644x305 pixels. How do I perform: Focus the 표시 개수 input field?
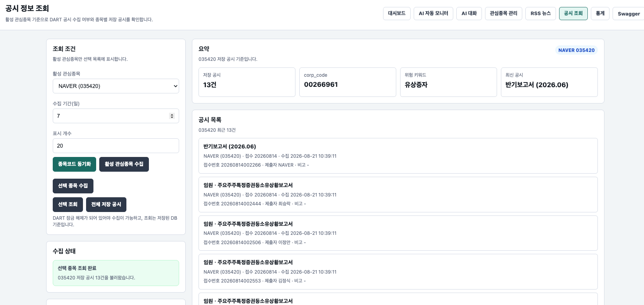point(116,146)
